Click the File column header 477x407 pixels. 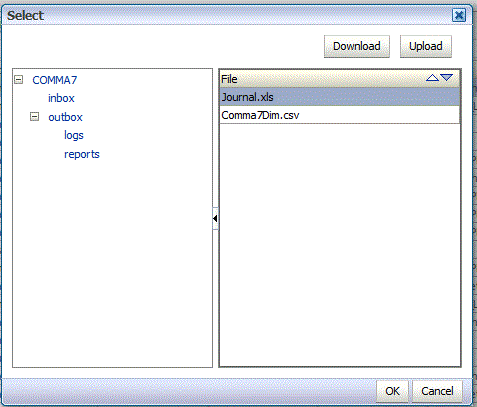pos(340,79)
